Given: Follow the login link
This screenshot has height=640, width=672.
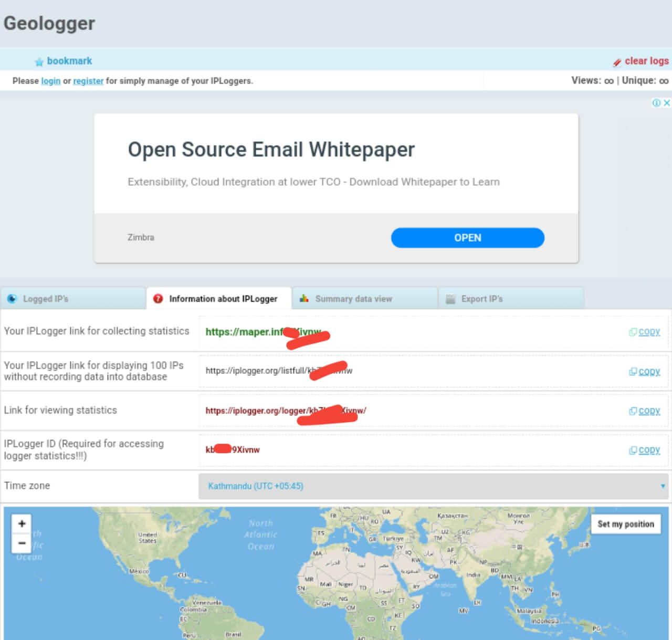Looking at the screenshot, I should 51,81.
